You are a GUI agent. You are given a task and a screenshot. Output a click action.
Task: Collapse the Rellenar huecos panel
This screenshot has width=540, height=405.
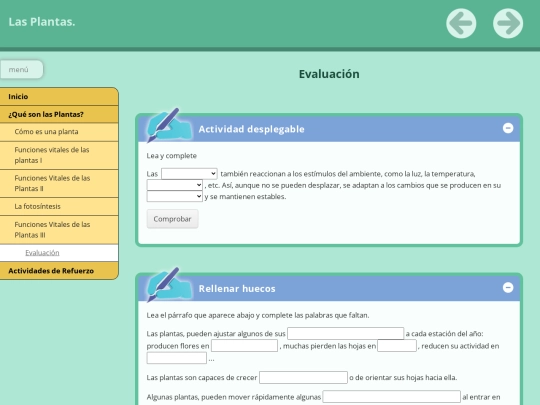coord(508,288)
